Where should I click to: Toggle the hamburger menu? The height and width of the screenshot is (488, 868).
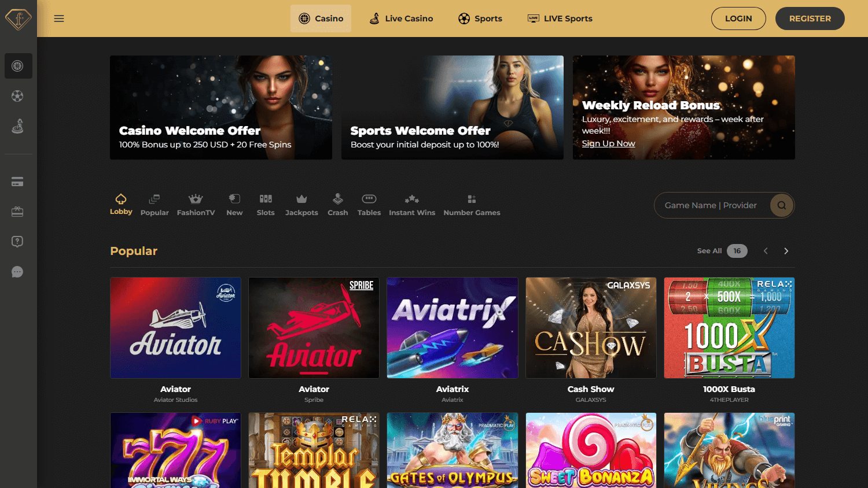58,18
